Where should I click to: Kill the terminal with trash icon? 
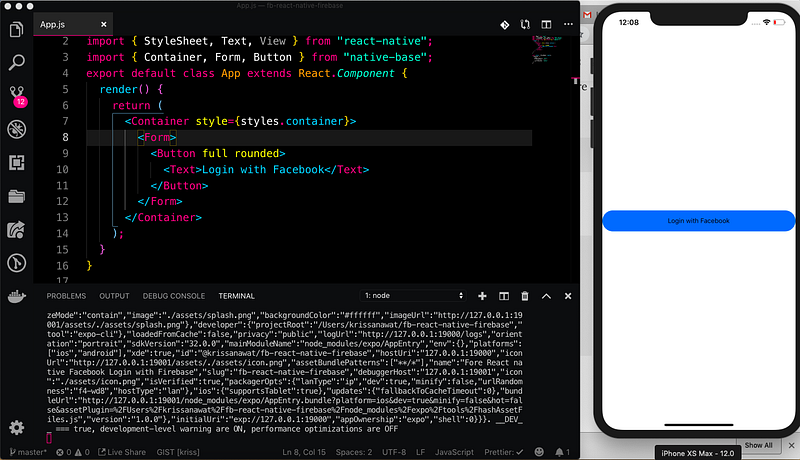click(525, 296)
